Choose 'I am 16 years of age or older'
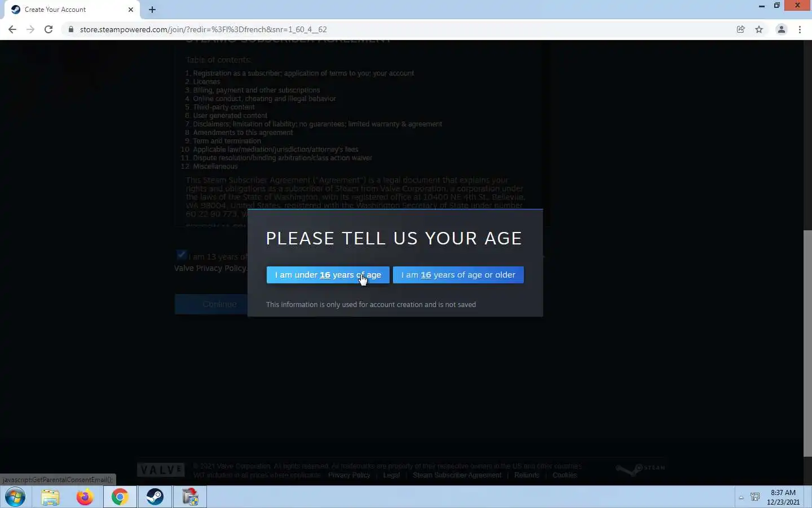 click(458, 275)
